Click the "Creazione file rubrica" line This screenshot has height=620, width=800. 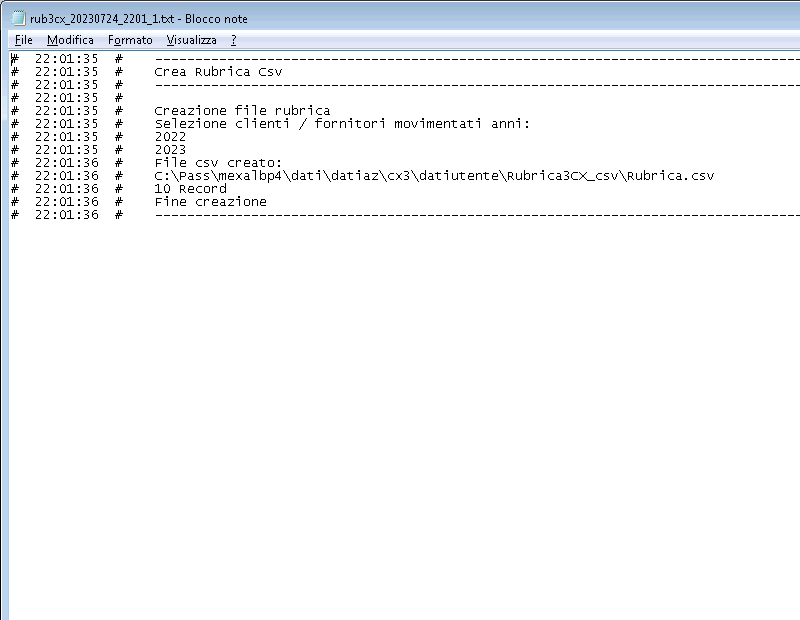(242, 111)
